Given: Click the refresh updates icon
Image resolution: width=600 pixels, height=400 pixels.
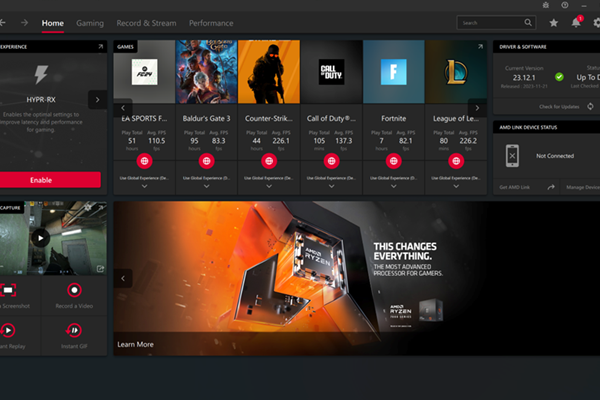Looking at the screenshot, I should point(590,106).
